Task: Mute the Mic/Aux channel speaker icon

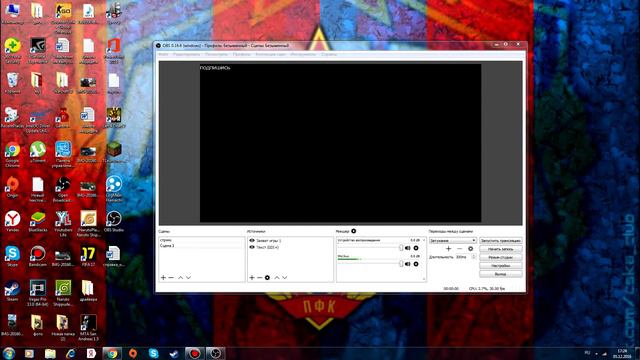Action: 407,264
